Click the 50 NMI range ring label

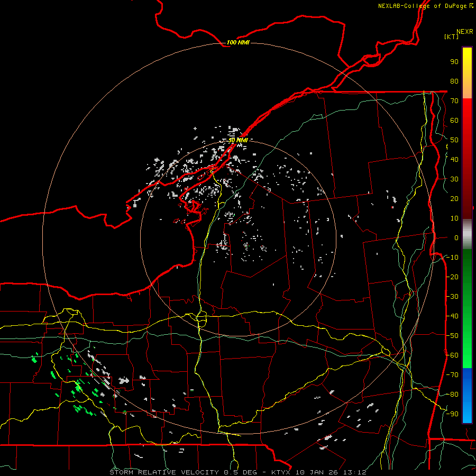(238, 140)
